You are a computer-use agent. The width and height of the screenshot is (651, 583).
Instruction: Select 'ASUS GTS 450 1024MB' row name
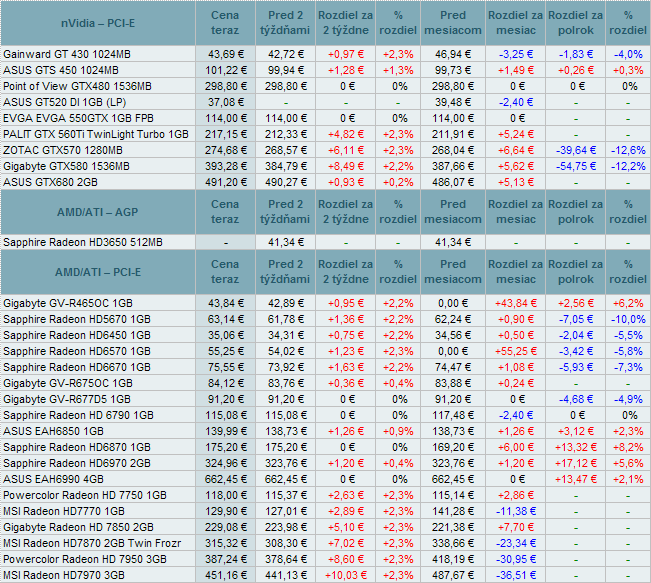point(61,70)
